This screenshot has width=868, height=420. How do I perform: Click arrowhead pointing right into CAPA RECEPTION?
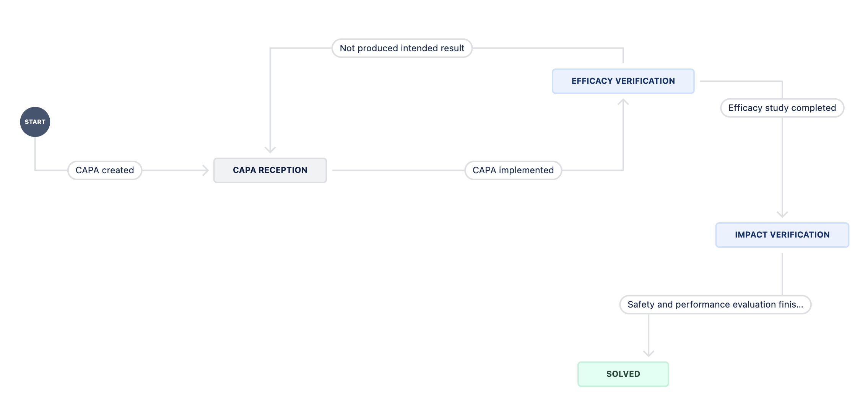click(x=206, y=170)
